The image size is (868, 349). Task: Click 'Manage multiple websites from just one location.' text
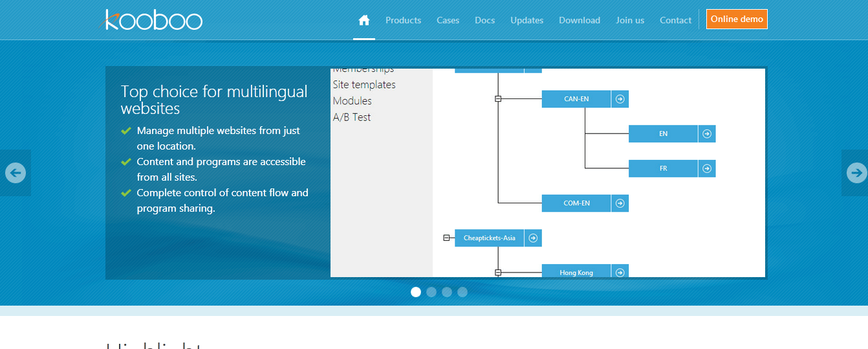coord(219,139)
